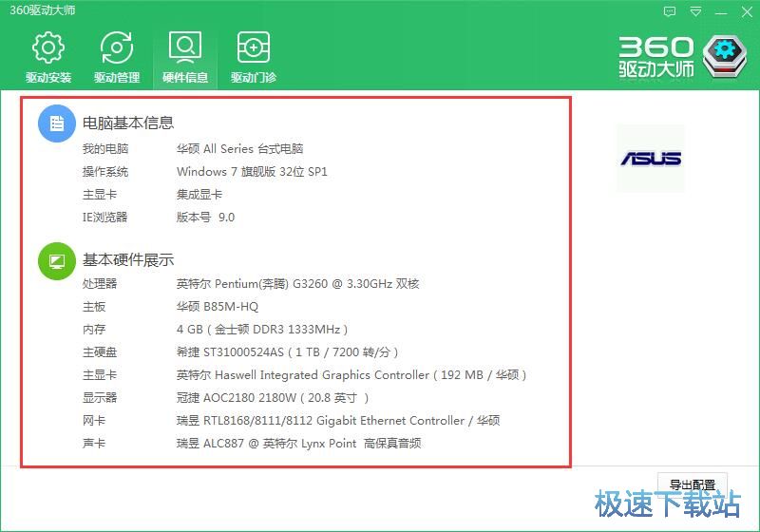Click the feedback chat bubble icon
This screenshot has width=760, height=532.
point(670,11)
